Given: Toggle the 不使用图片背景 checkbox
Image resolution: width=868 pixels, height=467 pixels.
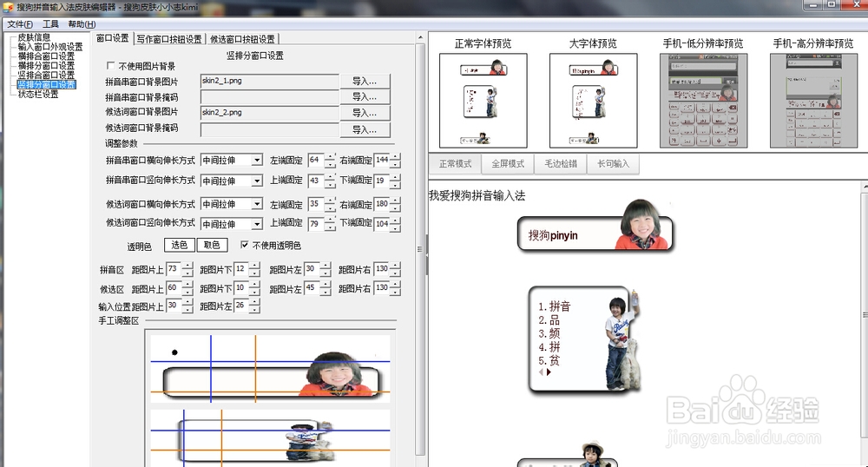Looking at the screenshot, I should 111,66.
